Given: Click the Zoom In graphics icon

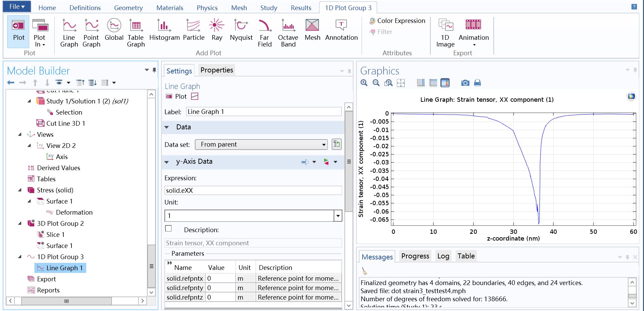Looking at the screenshot, I should tap(364, 83).
